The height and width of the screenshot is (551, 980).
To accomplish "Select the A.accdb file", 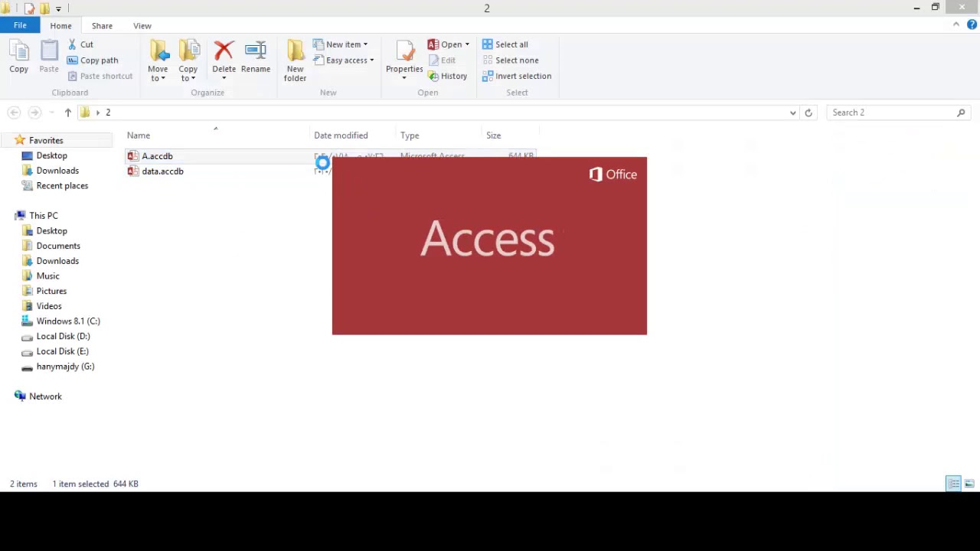I will (x=157, y=156).
